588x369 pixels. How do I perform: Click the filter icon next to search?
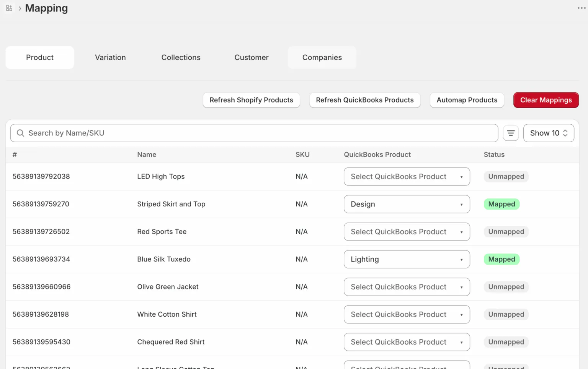511,133
